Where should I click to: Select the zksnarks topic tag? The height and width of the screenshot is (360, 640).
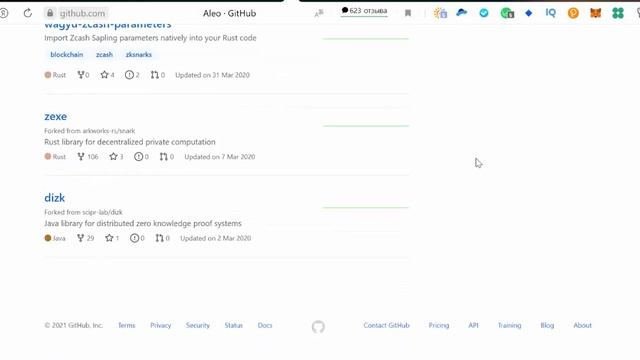(139, 55)
